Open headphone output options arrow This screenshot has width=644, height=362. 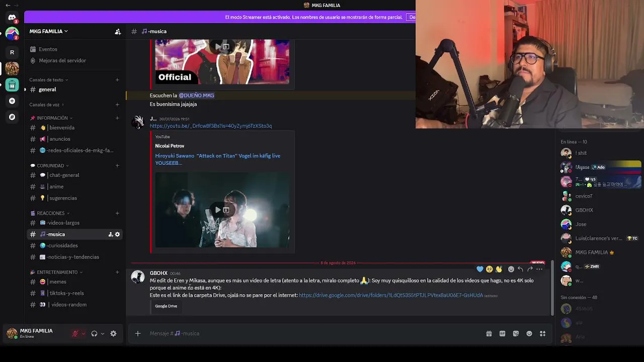coord(102,333)
